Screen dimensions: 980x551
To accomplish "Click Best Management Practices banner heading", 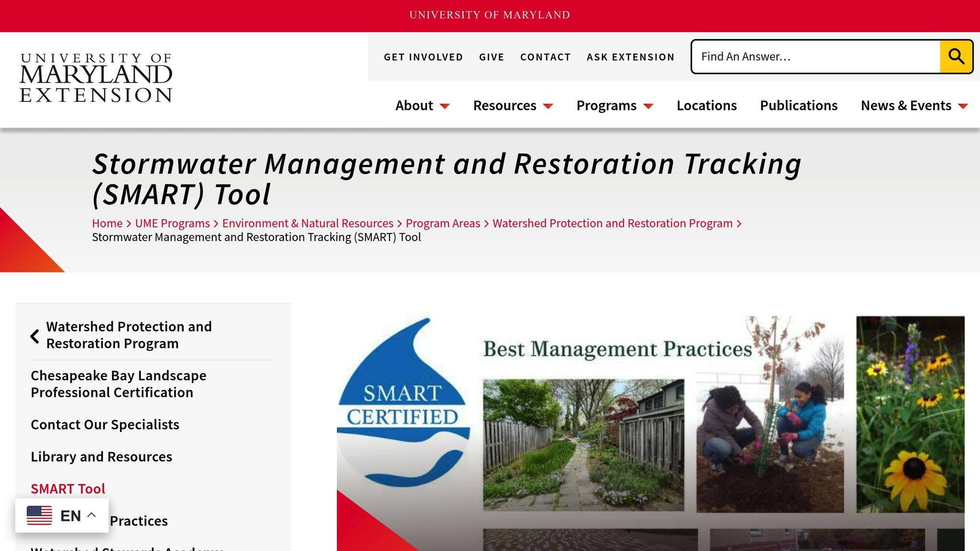I will (x=617, y=349).
